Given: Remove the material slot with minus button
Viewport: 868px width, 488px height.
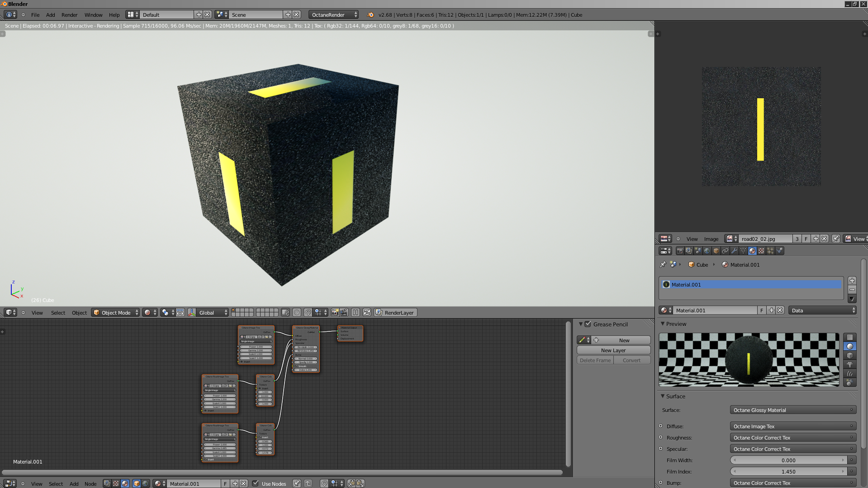Looking at the screenshot, I should (852, 290).
